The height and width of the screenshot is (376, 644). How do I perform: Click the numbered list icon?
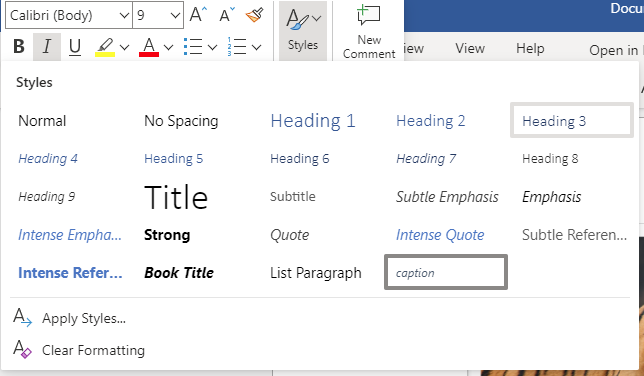click(237, 47)
